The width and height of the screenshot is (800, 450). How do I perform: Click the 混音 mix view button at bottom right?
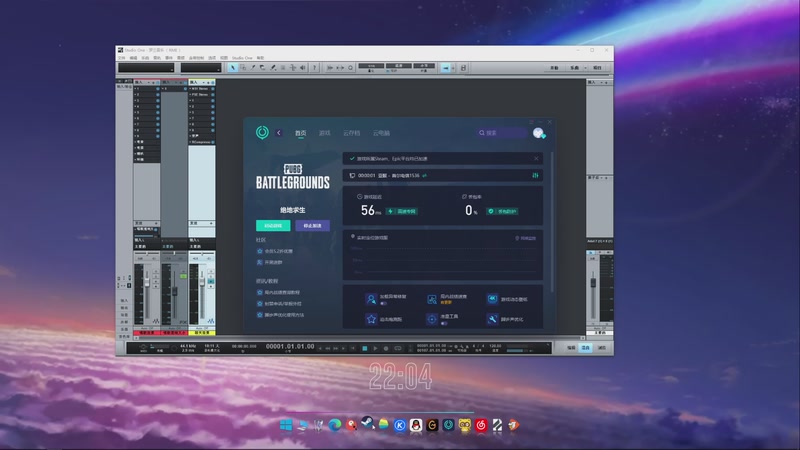click(x=586, y=348)
